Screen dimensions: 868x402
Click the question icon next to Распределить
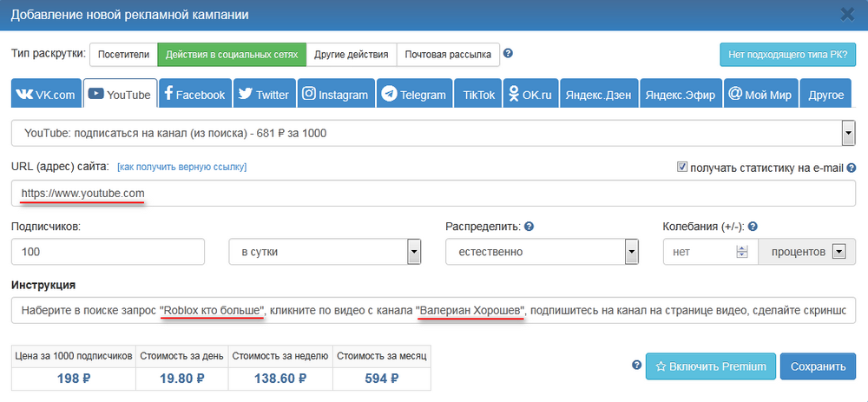click(x=529, y=227)
